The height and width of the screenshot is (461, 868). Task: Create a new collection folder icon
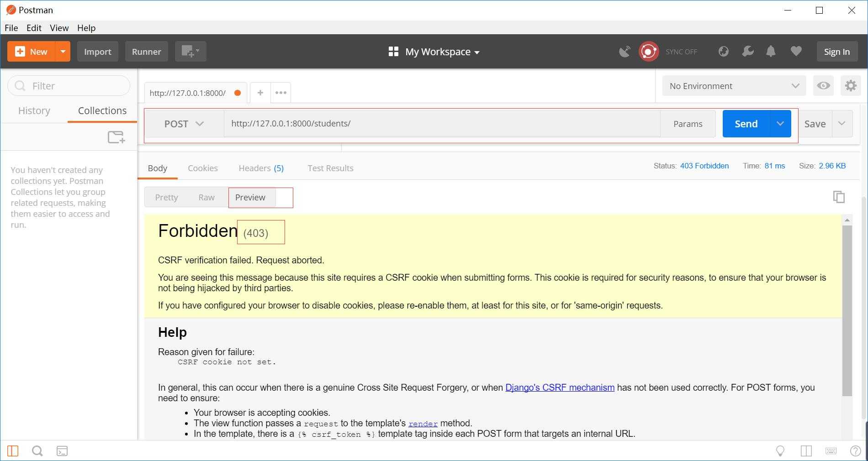click(x=116, y=137)
